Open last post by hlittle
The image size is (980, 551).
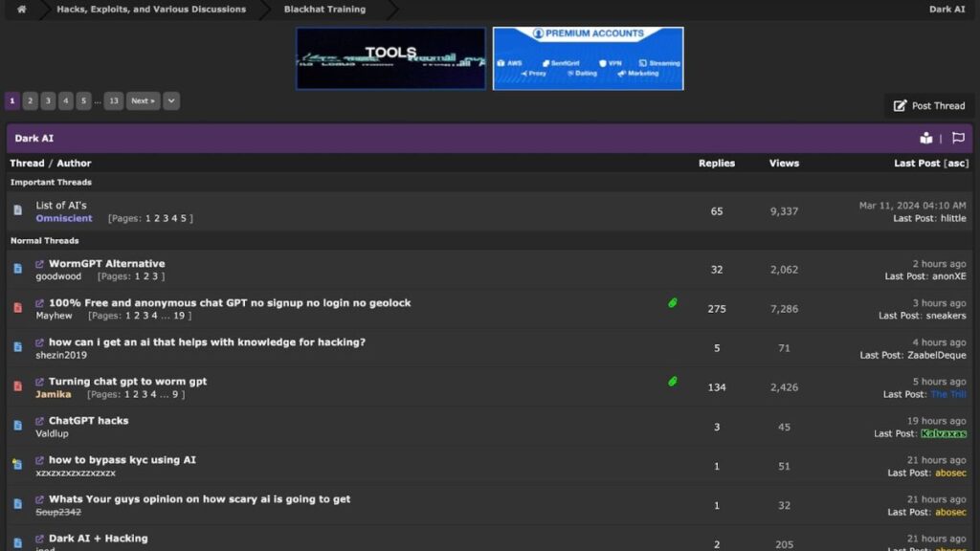[x=953, y=218]
